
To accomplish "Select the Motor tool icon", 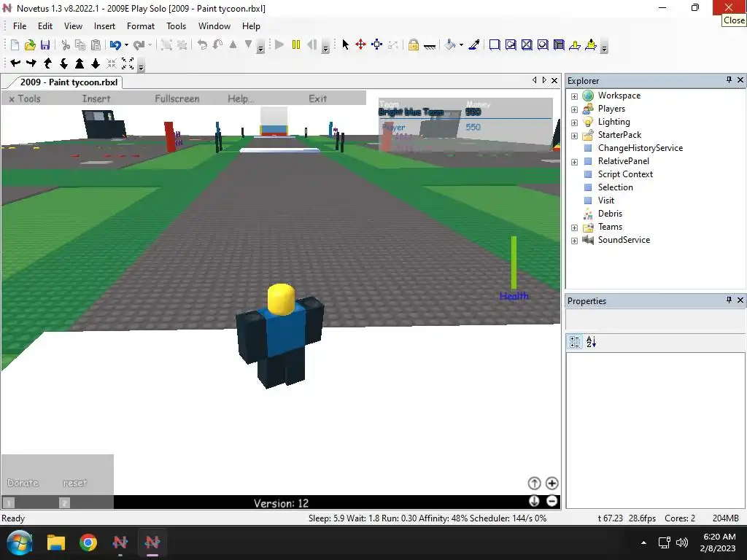I will point(591,44).
